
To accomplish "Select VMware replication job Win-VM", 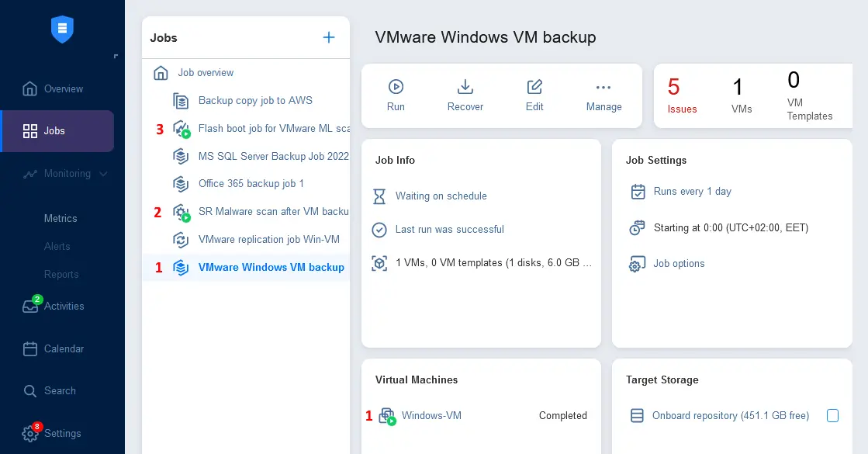I will pyautogui.click(x=269, y=240).
